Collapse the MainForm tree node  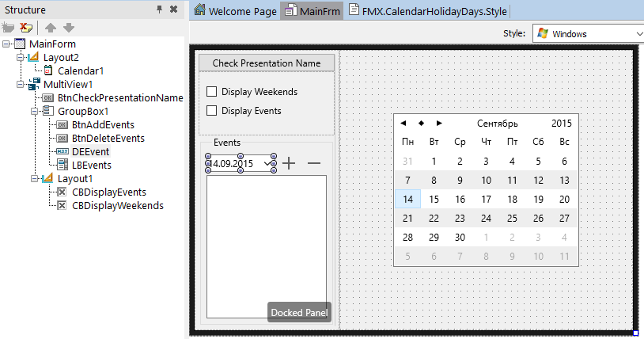point(6,44)
